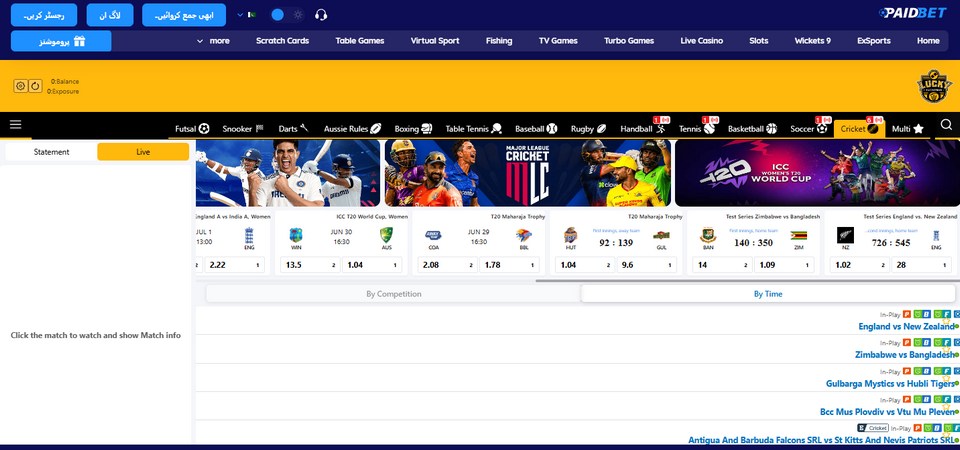Open the Major League Cricket banner
Screen dimensions: 960x450
point(528,173)
